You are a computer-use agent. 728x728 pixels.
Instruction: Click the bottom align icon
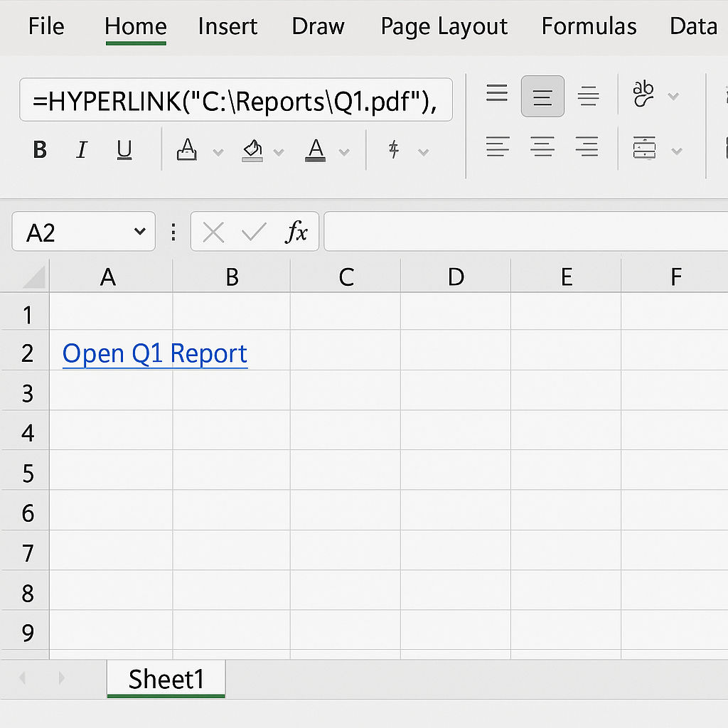coord(588,96)
